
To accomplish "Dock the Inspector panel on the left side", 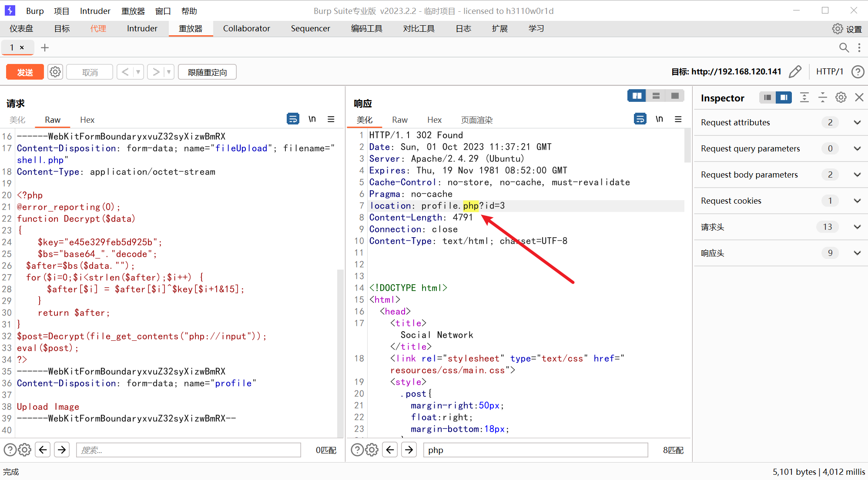I will (767, 97).
